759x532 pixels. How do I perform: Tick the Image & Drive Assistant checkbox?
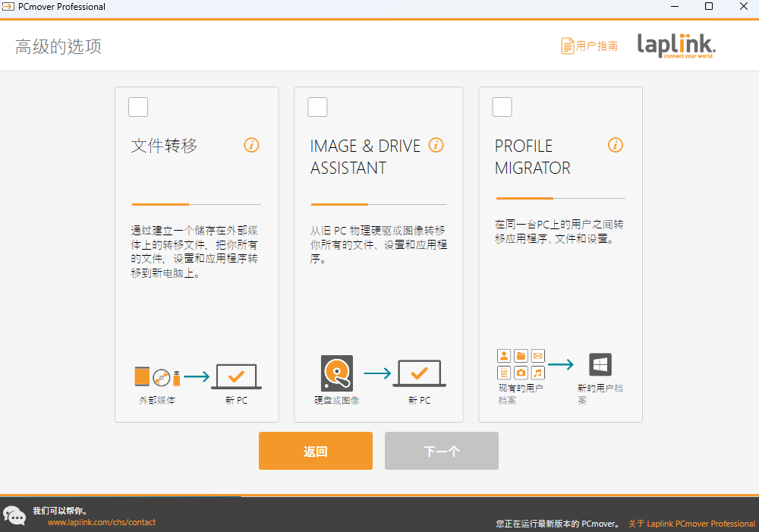[317, 107]
